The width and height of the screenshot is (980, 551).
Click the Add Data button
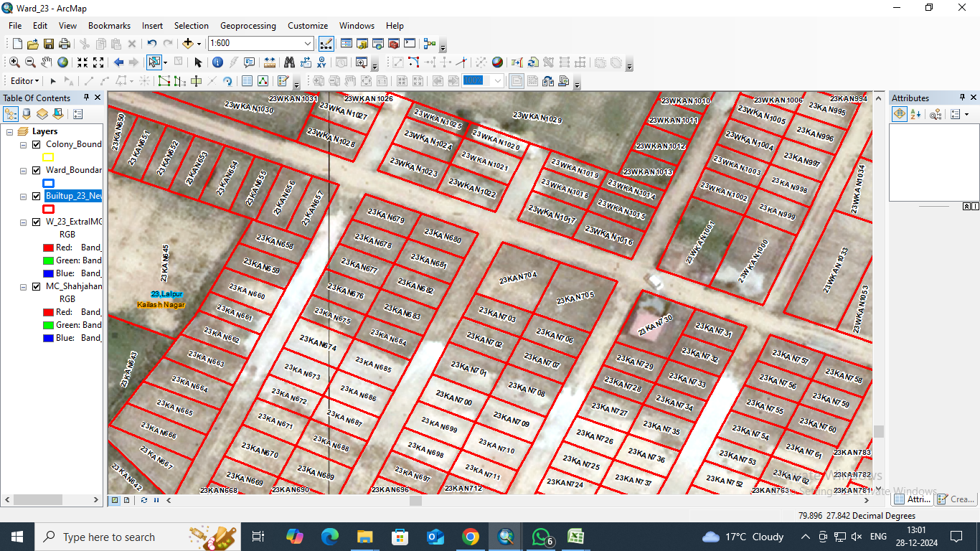(188, 44)
